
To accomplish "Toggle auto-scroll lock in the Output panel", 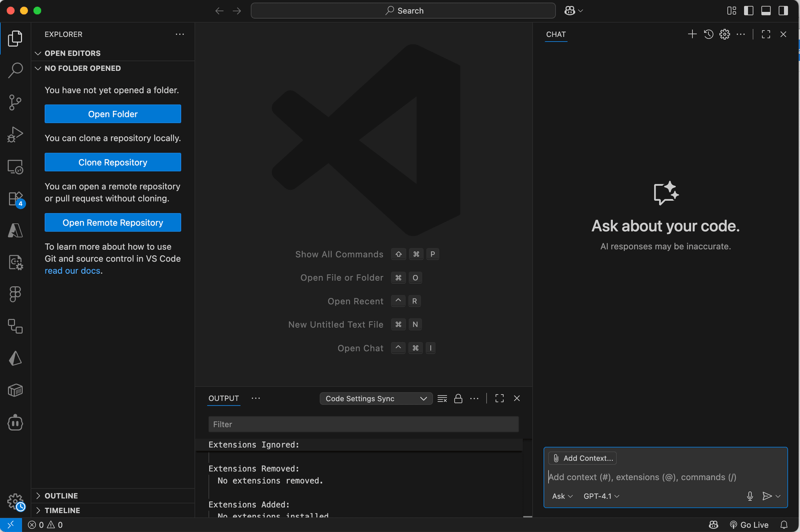I will 458,398.
